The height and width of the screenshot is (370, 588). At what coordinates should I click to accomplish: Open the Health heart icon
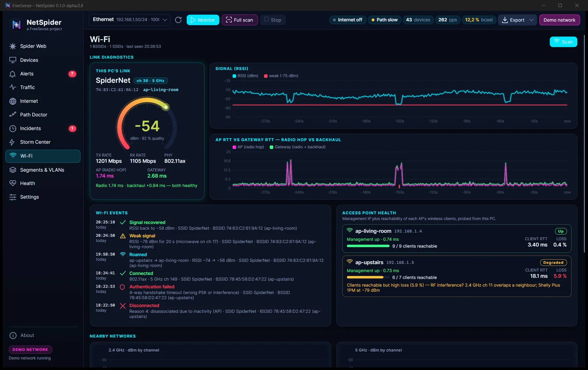pos(13,183)
